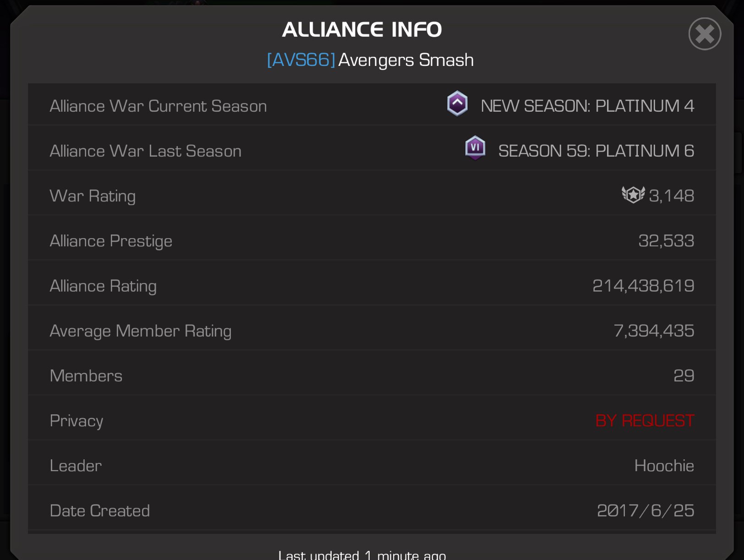744x560 pixels.
Task: Select the Average Member Rating row
Action: 372,330
